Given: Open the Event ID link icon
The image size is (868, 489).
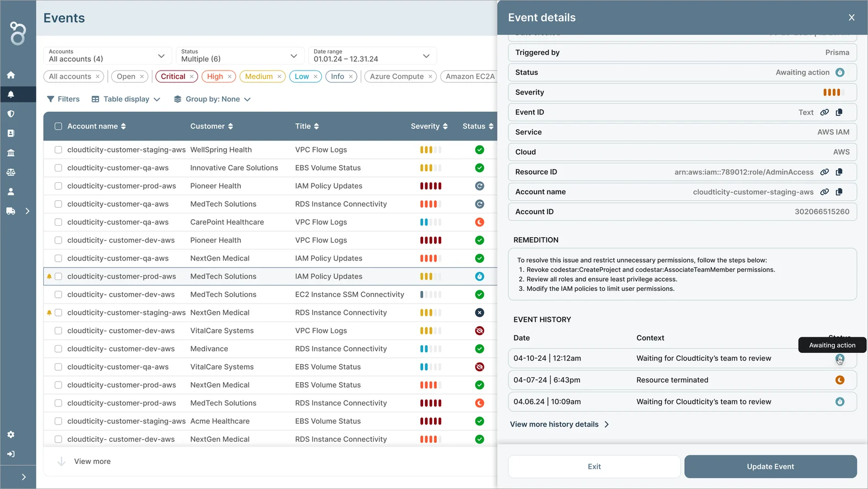Looking at the screenshot, I should click(x=825, y=112).
